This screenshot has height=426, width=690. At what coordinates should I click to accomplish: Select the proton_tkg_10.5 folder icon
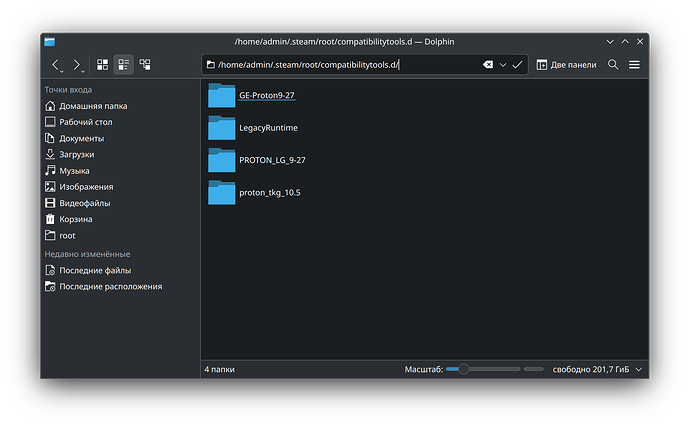[221, 193]
